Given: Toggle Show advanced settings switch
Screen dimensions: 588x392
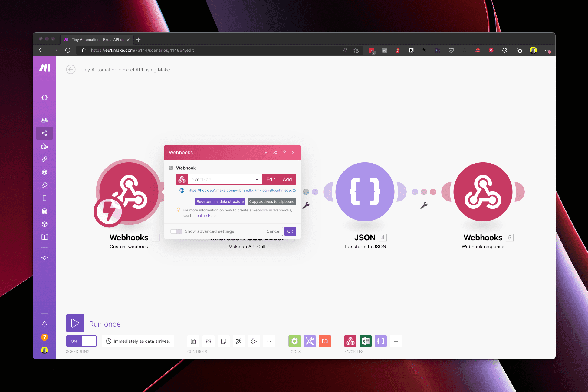Looking at the screenshot, I should coord(176,231).
